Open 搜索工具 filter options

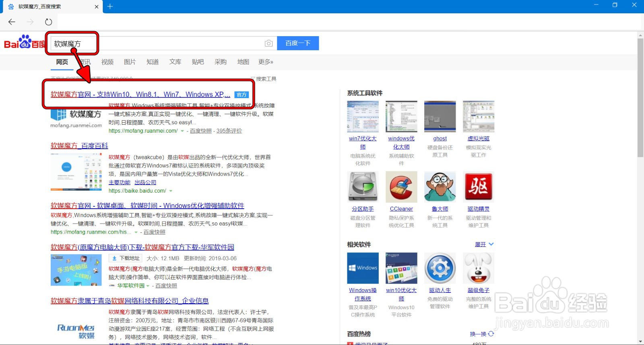point(264,79)
